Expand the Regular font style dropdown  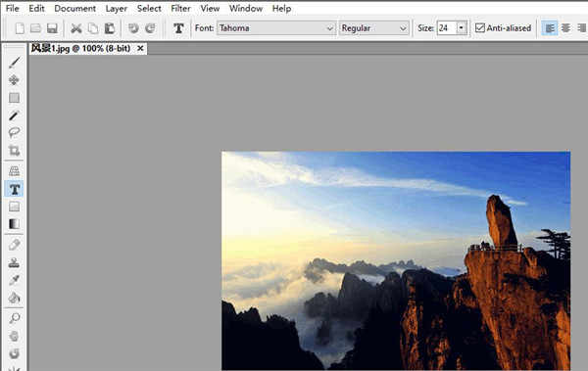374,28
